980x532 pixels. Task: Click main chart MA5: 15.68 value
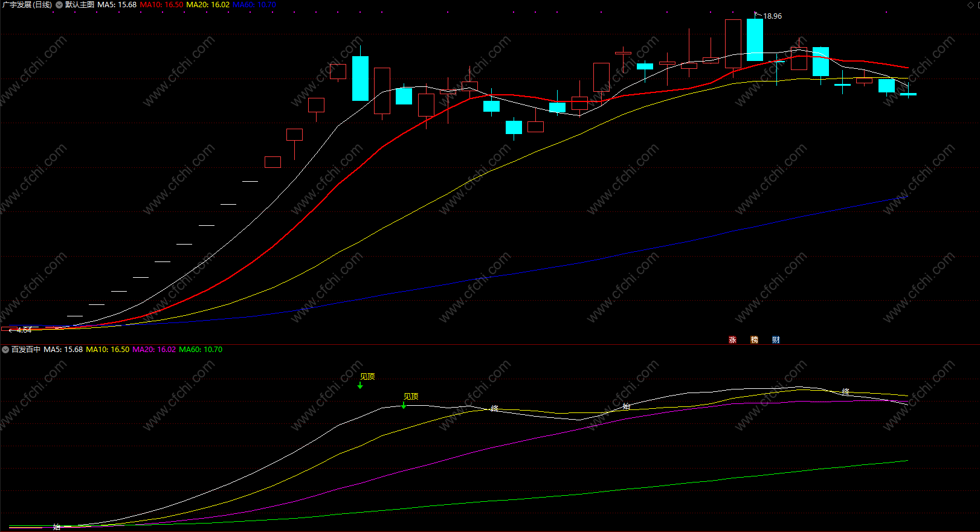pos(117,5)
